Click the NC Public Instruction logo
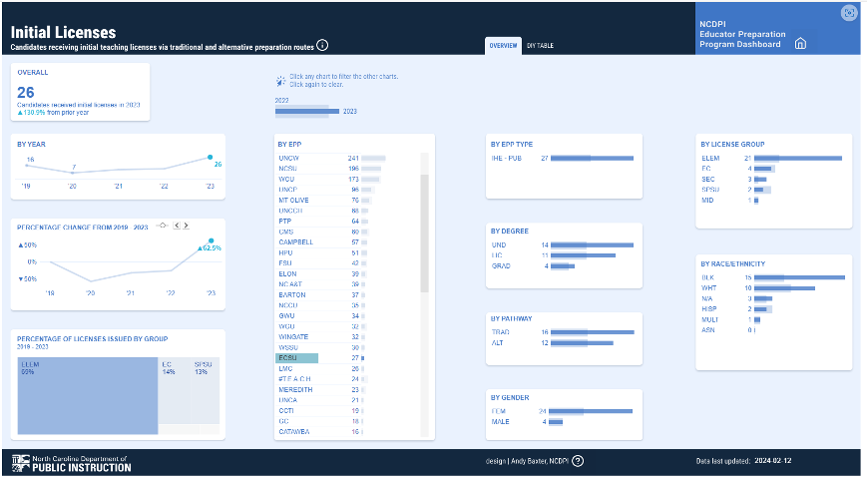This screenshot has width=868, height=477. pyautogui.click(x=71, y=462)
